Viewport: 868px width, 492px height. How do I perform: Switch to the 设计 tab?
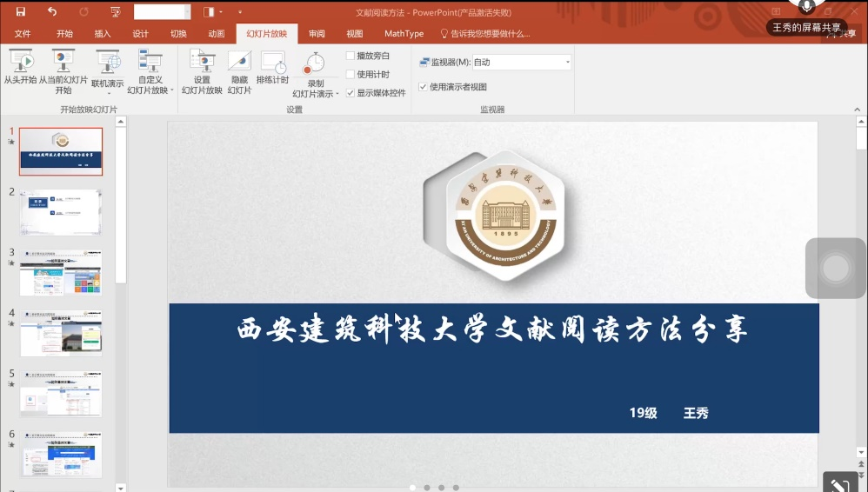pos(141,34)
